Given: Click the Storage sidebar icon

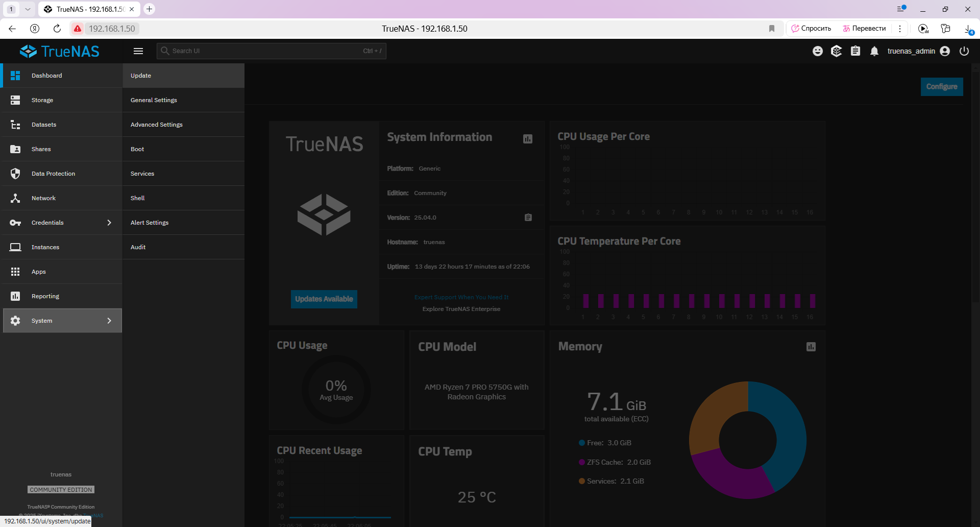Looking at the screenshot, I should [x=15, y=100].
